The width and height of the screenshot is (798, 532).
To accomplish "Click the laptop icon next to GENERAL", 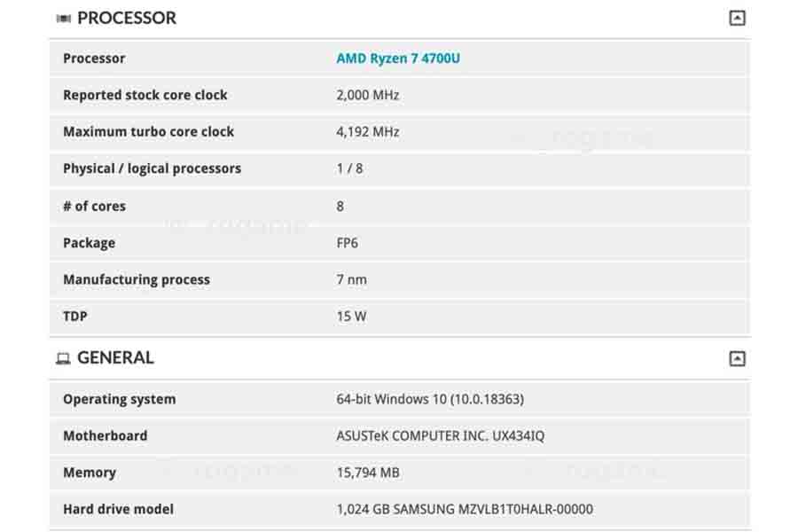I will 63,359.
